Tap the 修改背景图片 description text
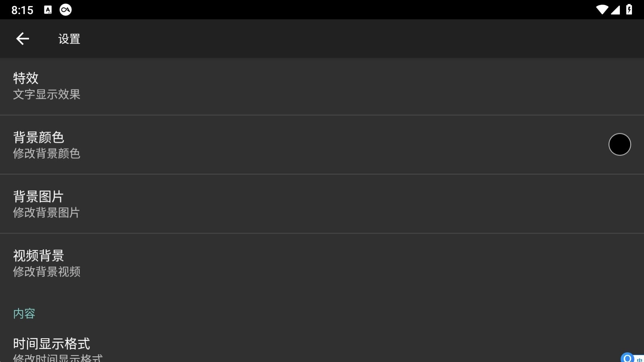644x362 pixels. tap(47, 213)
